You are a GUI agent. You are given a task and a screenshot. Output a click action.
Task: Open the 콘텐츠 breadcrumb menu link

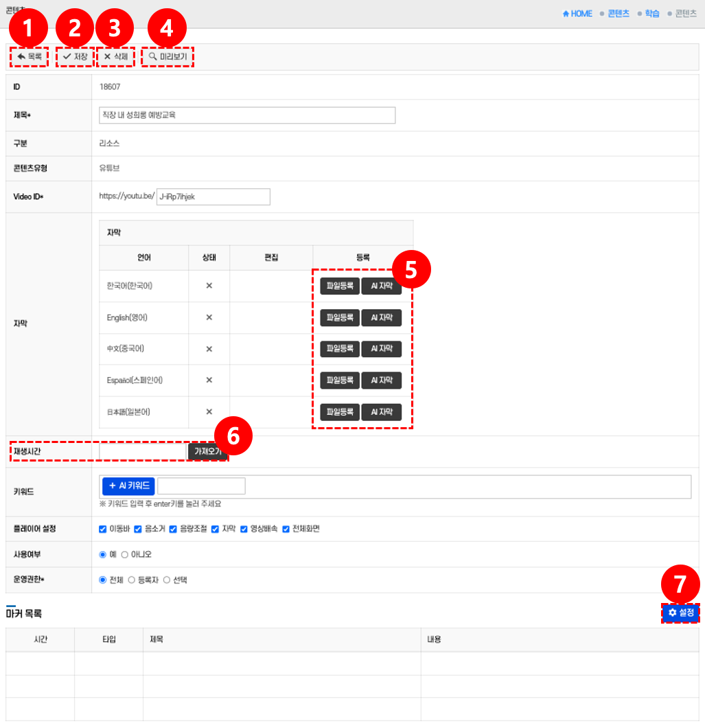pos(618,14)
